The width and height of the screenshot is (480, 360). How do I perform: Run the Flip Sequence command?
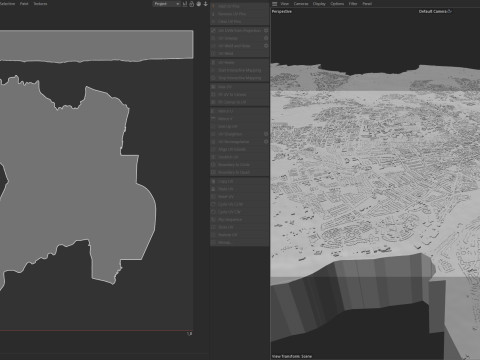click(240, 220)
